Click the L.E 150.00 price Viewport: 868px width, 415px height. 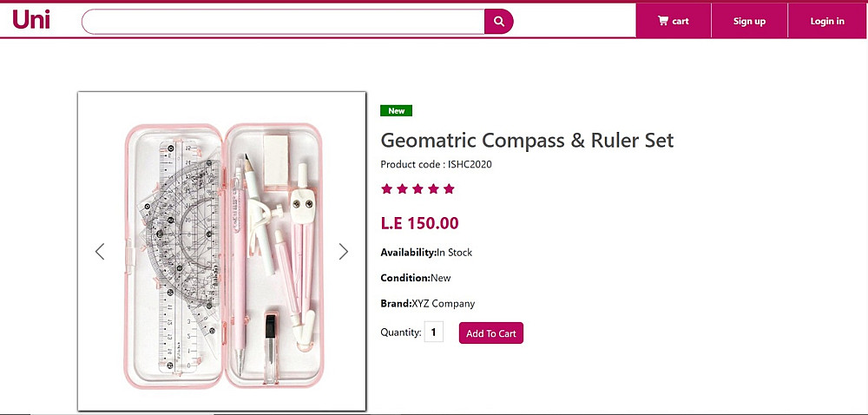(x=419, y=223)
